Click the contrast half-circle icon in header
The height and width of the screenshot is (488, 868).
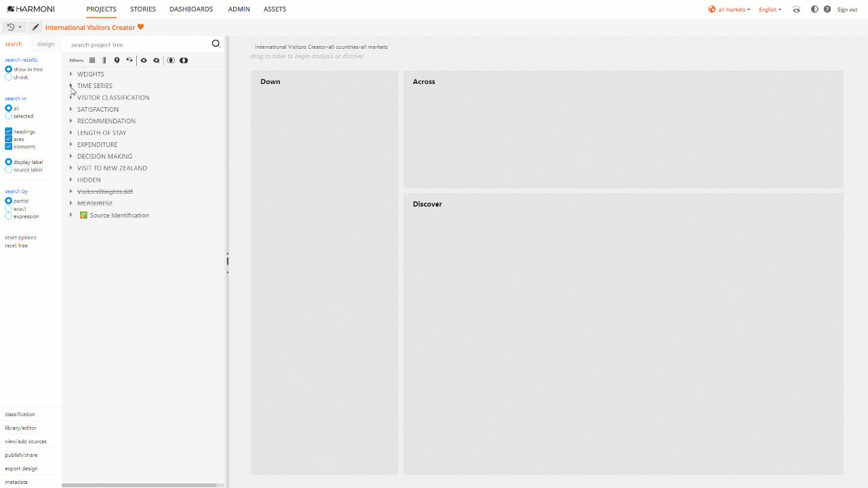[814, 9]
